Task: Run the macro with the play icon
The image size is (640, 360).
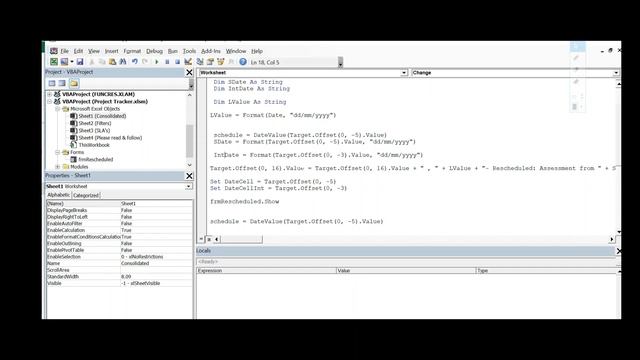Action: [157, 62]
